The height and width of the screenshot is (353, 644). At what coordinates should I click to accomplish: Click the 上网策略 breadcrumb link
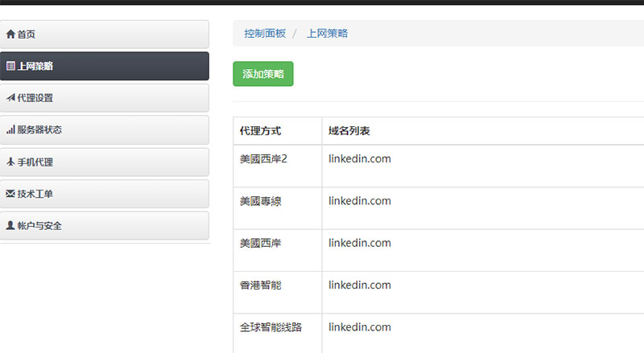pos(327,34)
